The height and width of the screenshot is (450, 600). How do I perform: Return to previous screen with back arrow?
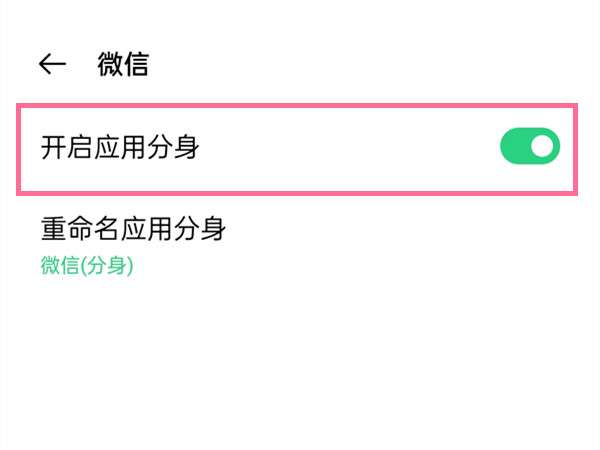(x=52, y=65)
